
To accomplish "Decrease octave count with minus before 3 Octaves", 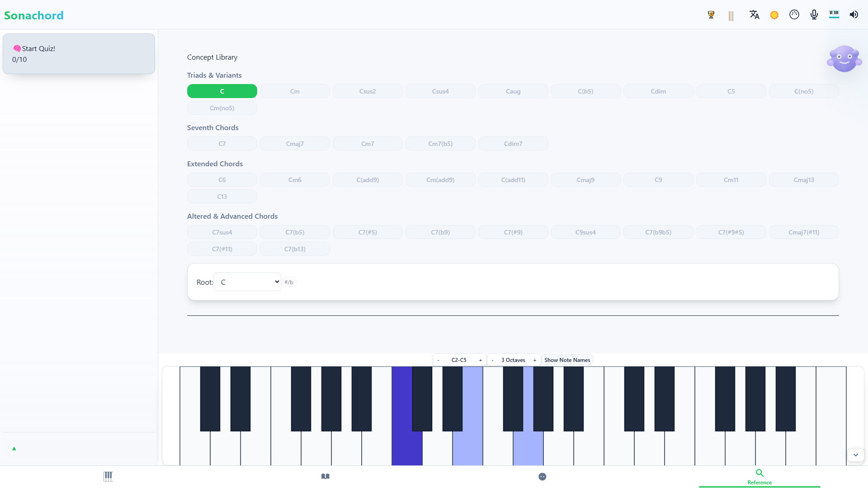I will [x=492, y=360].
